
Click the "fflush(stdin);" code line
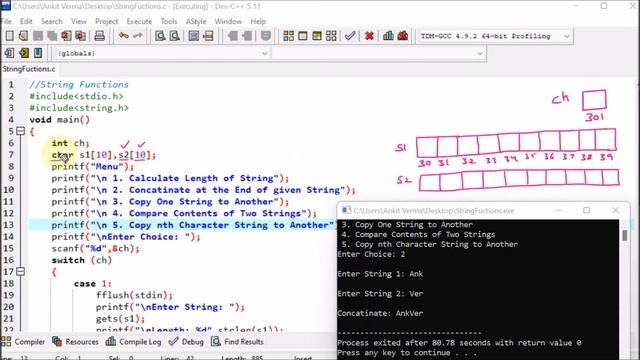[134, 295]
